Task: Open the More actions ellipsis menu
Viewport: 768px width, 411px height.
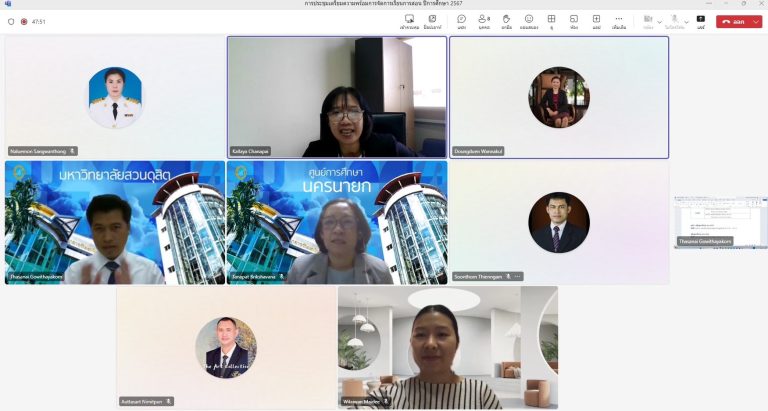Action: click(619, 20)
